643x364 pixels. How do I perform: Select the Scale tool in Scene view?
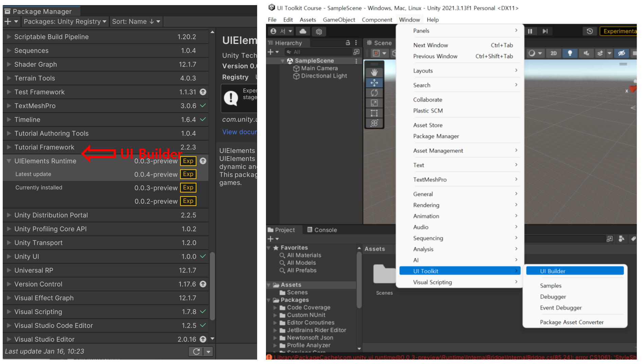point(374,103)
